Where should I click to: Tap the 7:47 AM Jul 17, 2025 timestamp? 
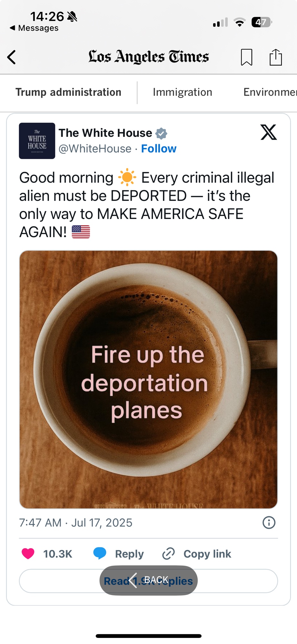click(76, 522)
